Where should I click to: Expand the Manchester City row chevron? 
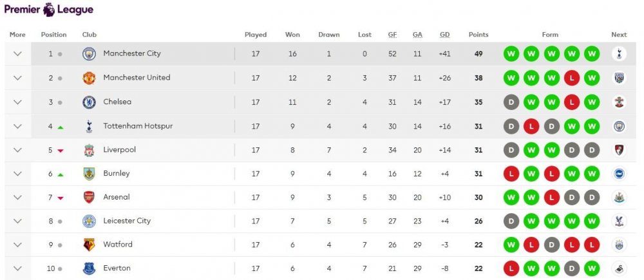pyautogui.click(x=17, y=54)
